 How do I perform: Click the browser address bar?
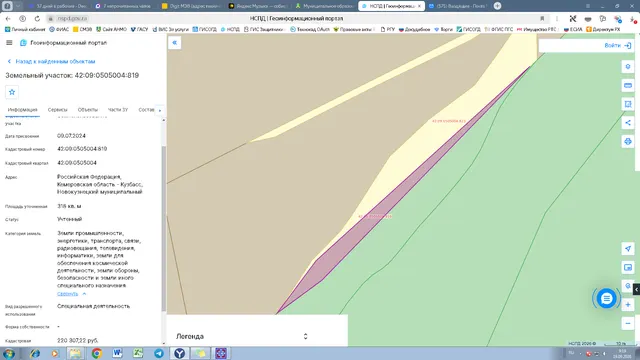click(296, 19)
